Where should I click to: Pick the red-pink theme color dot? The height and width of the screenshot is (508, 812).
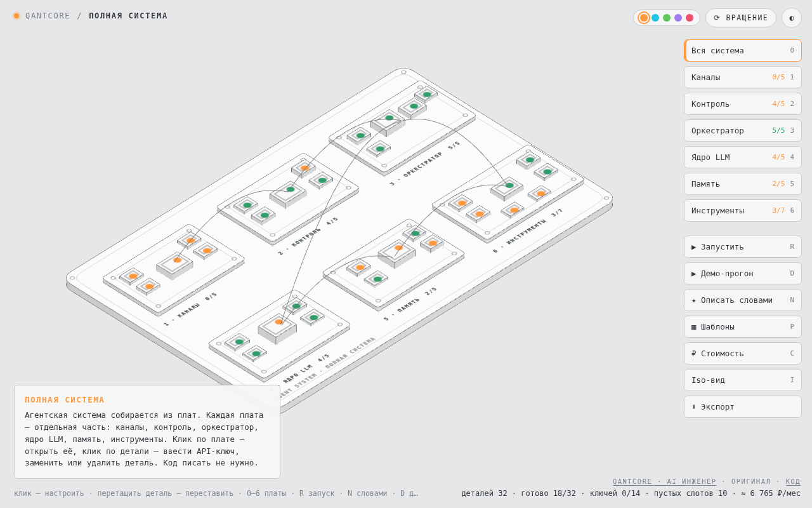click(x=690, y=18)
